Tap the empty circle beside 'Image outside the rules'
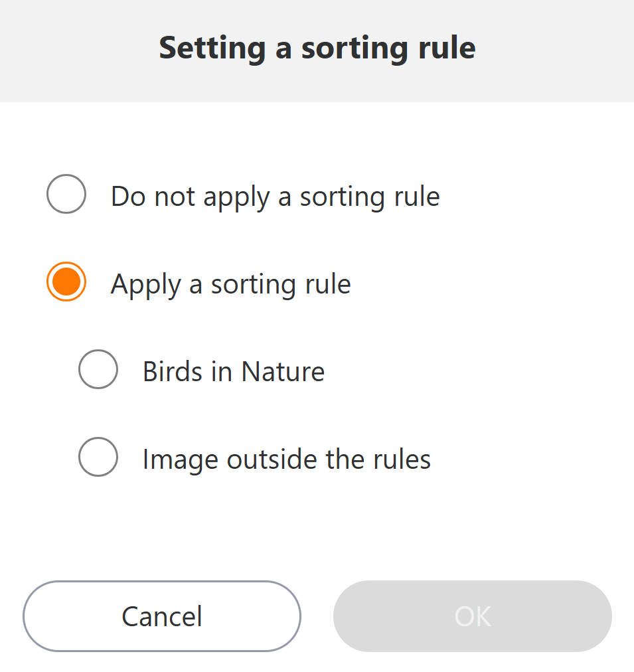Screen dimensions: 634x672 pyautogui.click(x=98, y=457)
